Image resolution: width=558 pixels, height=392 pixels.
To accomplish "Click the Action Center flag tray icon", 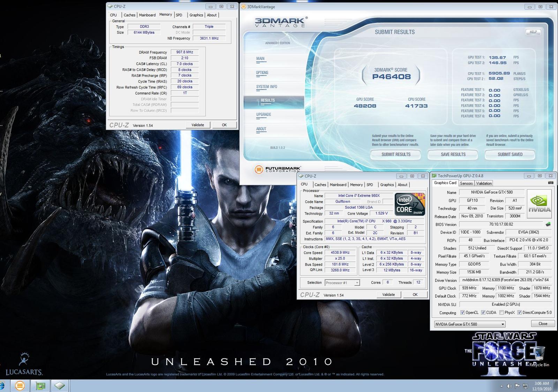I will 517,386.
